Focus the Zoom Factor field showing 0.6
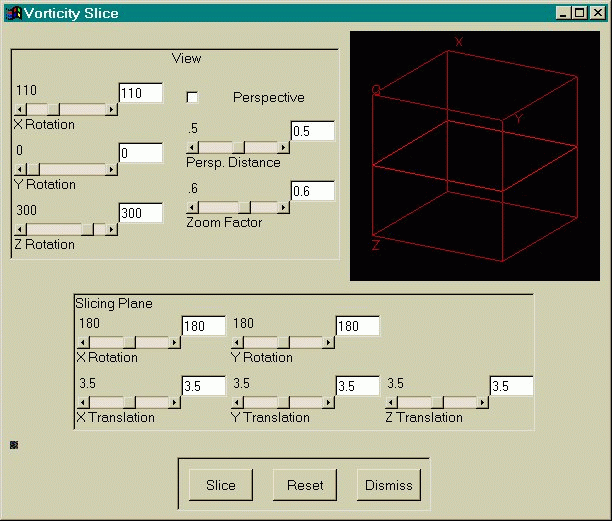612x521 pixels. [313, 191]
